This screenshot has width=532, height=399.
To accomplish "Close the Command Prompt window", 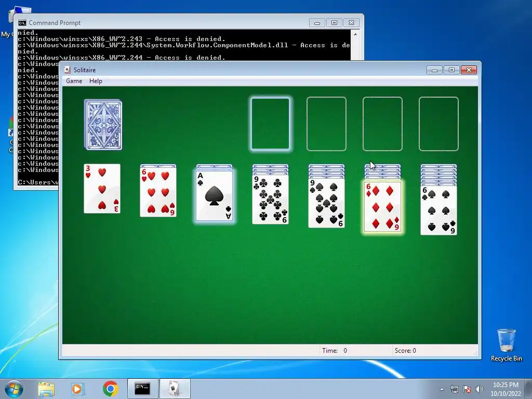I will coord(352,23).
